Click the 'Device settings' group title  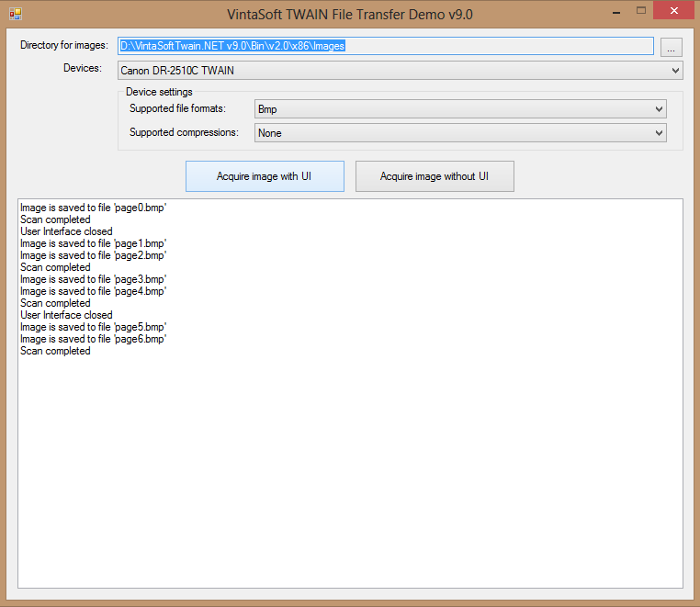point(159,92)
